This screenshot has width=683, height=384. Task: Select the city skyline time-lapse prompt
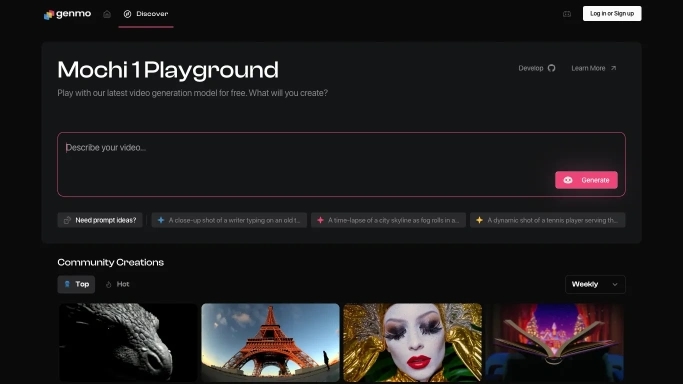[388, 220]
